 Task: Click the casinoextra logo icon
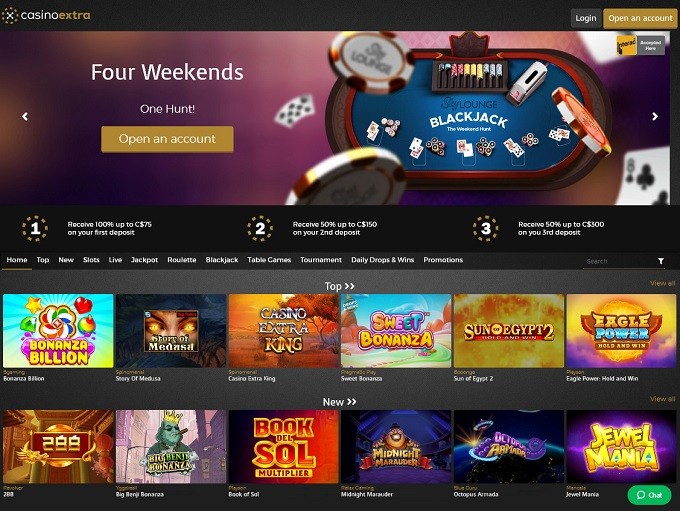click(10, 16)
